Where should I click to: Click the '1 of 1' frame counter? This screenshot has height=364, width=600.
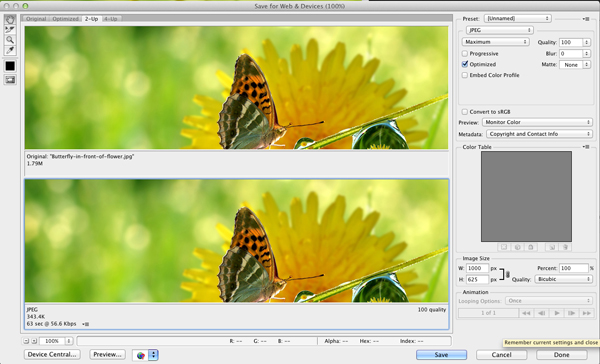pyautogui.click(x=488, y=313)
